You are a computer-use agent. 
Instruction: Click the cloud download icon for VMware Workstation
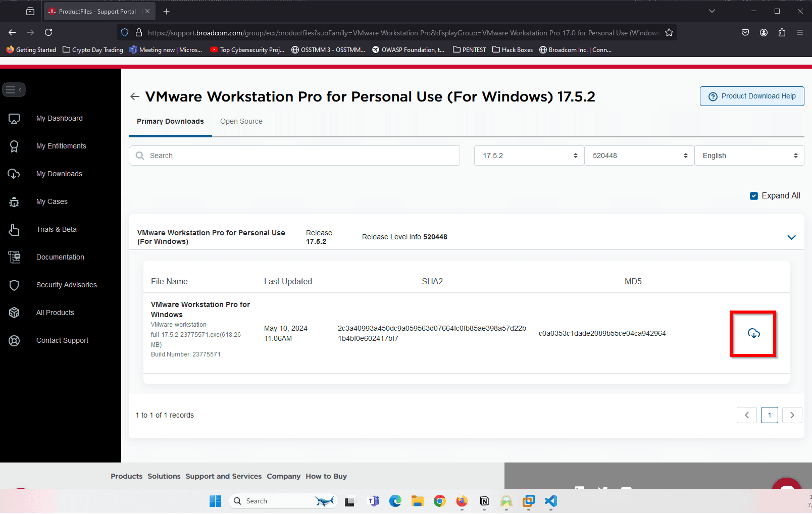(x=753, y=333)
